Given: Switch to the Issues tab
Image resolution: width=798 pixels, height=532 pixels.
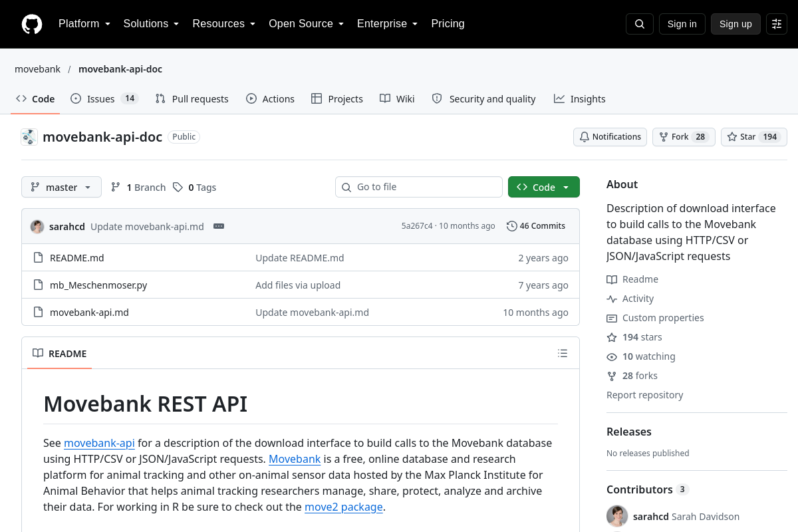Looking at the screenshot, I should pyautogui.click(x=104, y=98).
